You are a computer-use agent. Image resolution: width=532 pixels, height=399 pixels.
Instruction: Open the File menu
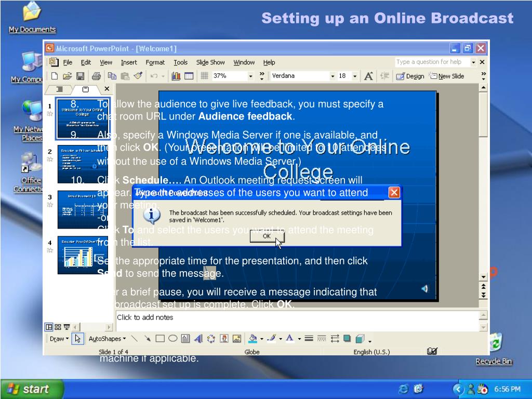coord(68,62)
